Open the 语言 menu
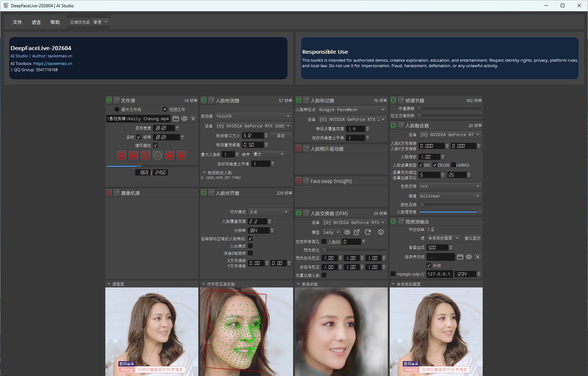The width and height of the screenshot is (588, 376). pos(36,22)
